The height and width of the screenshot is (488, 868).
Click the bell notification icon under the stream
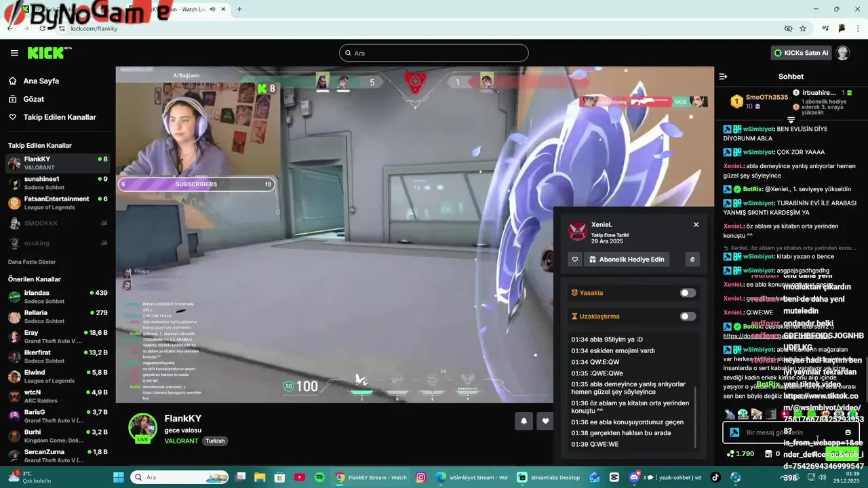[524, 421]
